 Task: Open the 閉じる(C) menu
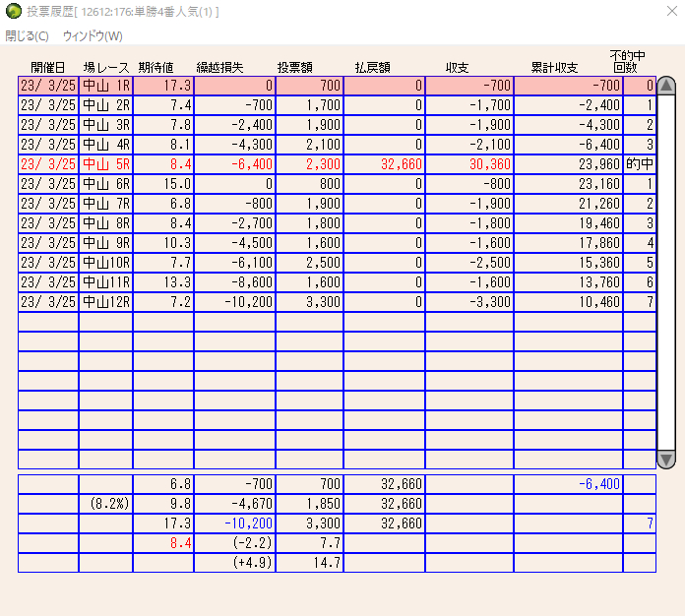pyautogui.click(x=28, y=35)
